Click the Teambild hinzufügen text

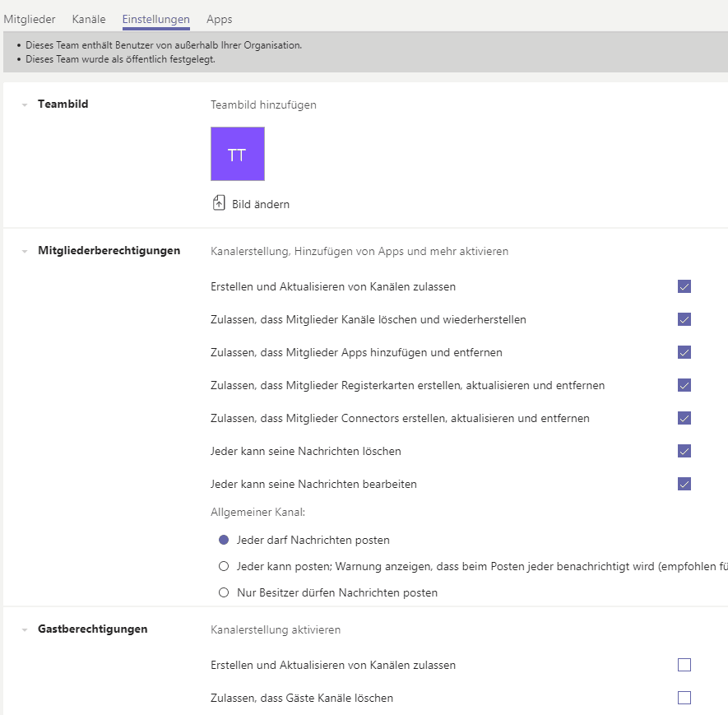[x=263, y=105]
